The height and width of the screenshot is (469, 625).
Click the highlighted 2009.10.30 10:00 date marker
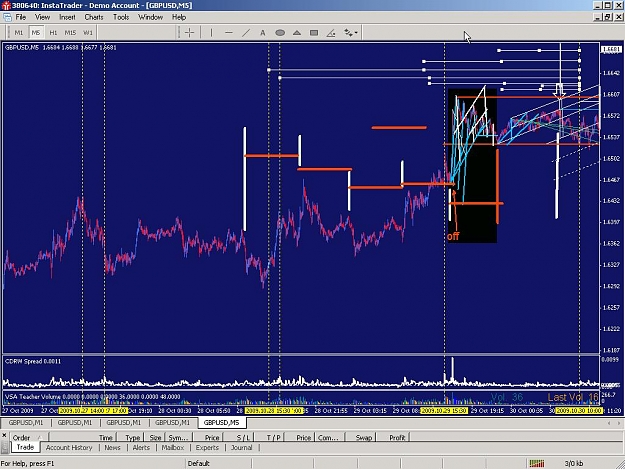tap(579, 410)
